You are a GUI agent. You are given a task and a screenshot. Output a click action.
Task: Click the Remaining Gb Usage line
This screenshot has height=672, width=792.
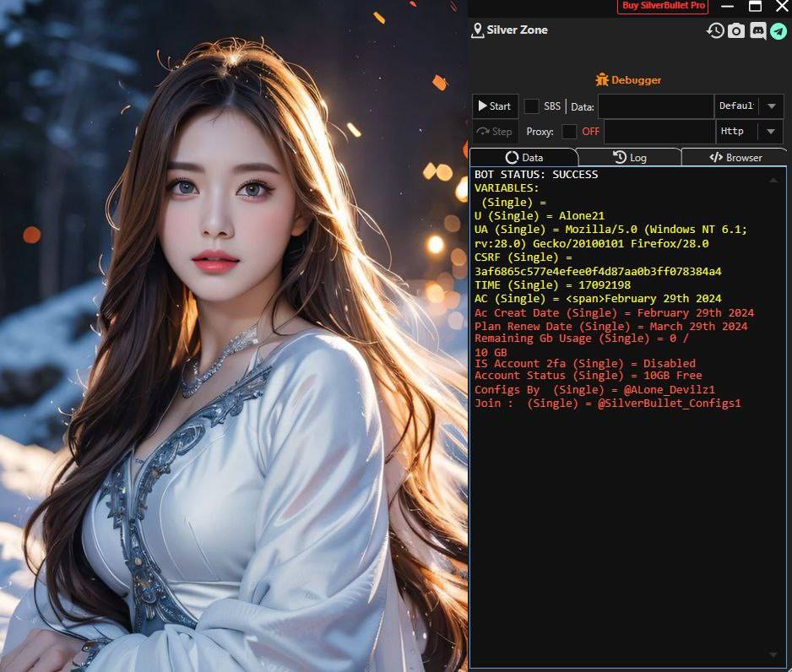click(x=582, y=339)
